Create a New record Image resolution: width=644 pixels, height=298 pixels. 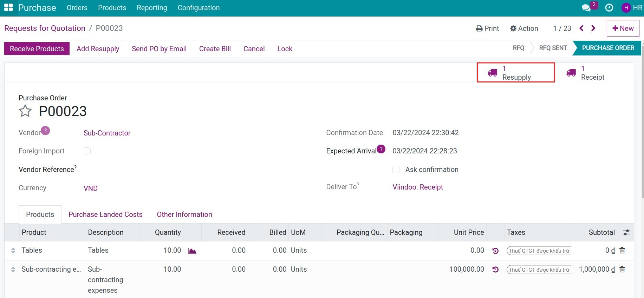pos(623,28)
